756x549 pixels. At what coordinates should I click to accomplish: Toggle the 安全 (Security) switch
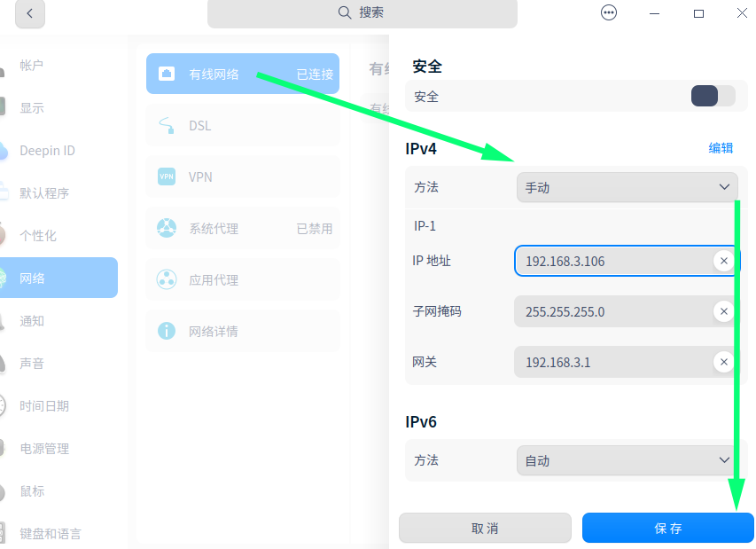(712, 96)
